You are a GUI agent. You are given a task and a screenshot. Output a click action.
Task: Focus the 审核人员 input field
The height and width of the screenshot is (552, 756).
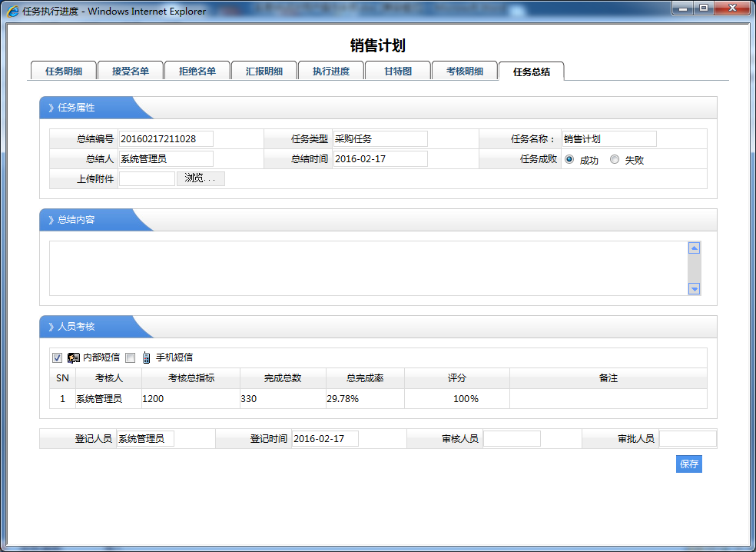(x=512, y=439)
